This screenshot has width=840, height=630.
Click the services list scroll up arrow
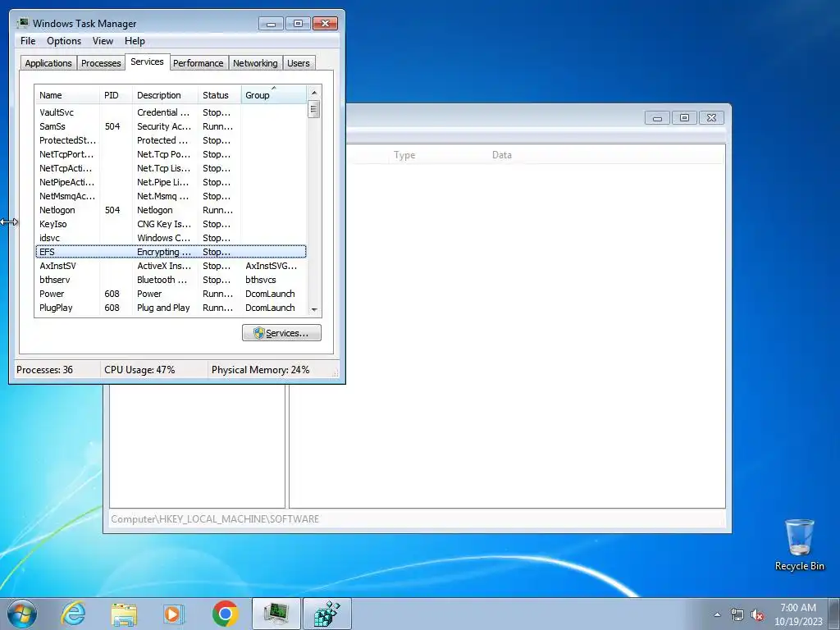(314, 93)
